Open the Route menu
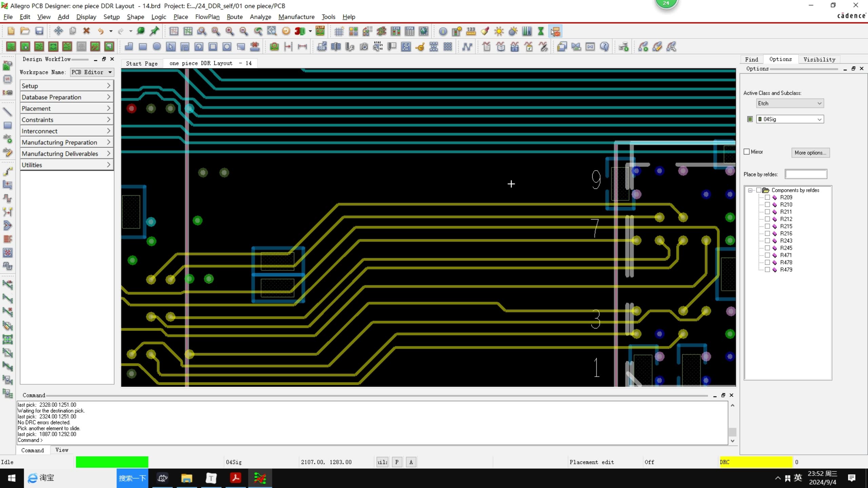868x488 pixels. click(234, 17)
